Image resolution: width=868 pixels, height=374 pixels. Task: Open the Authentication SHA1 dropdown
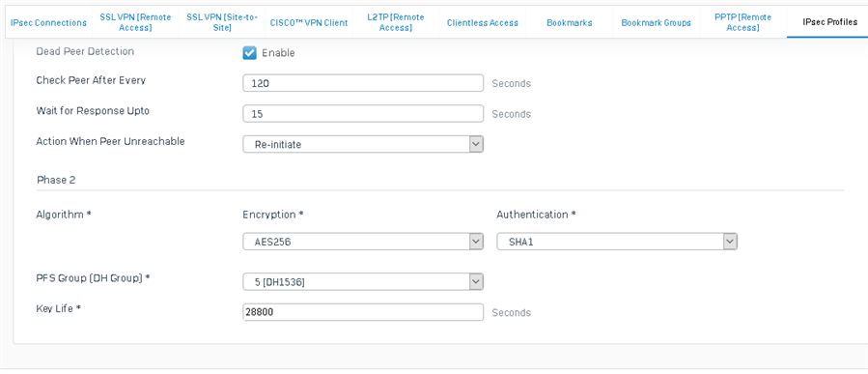617,242
